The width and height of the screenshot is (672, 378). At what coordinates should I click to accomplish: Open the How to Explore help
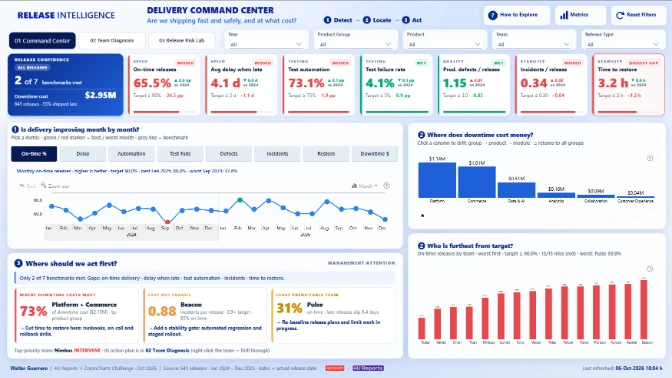pyautogui.click(x=517, y=15)
